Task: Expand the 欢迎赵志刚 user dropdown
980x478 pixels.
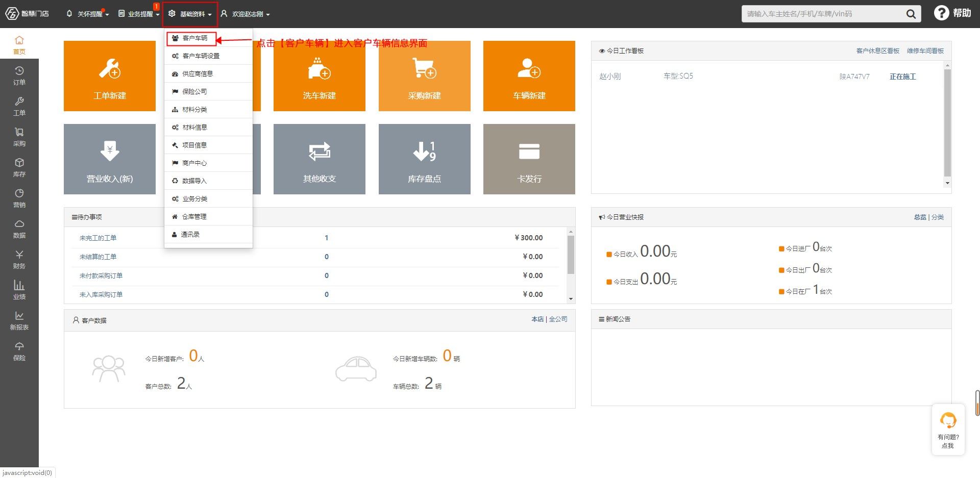Action: coord(245,14)
